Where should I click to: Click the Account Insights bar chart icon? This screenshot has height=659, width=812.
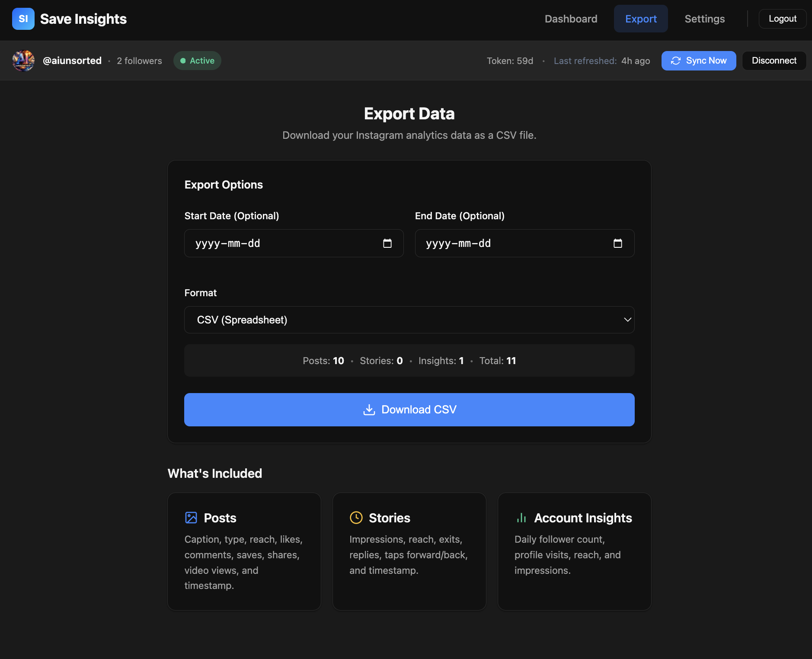coord(521,518)
